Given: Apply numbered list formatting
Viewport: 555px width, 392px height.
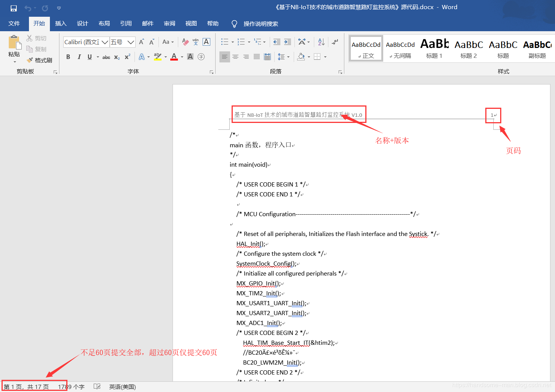Looking at the screenshot, I should (x=241, y=42).
